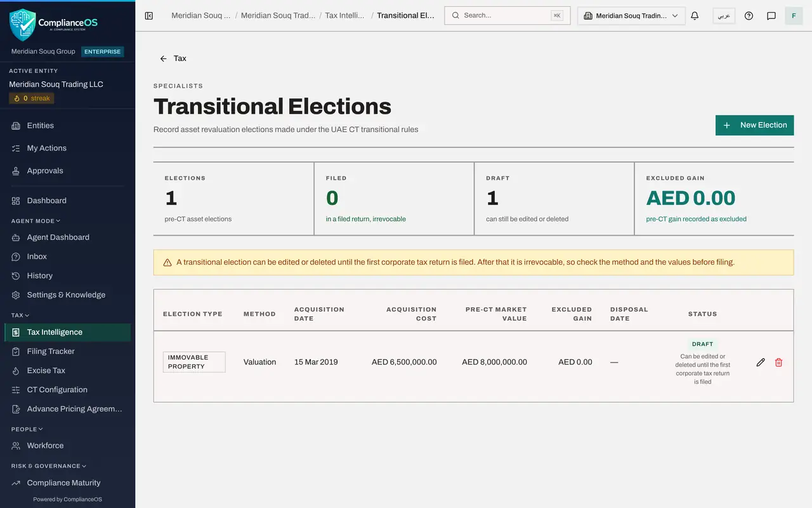Click the pre-CT market value AED 8,000,000.00

pos(495,362)
